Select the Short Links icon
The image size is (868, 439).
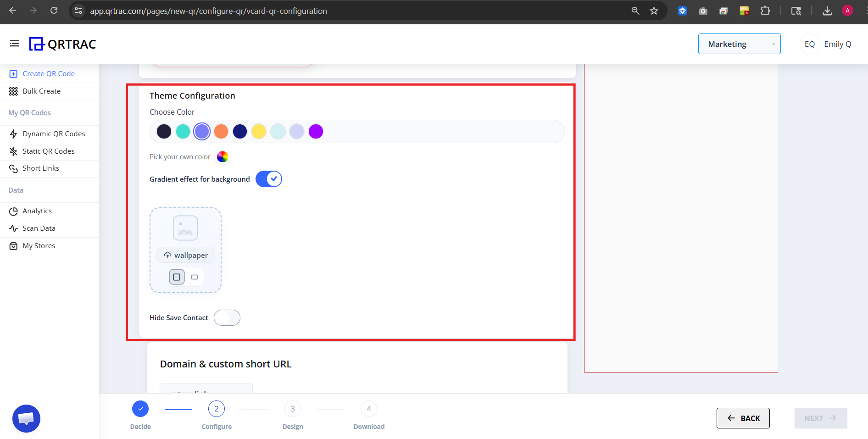13,168
